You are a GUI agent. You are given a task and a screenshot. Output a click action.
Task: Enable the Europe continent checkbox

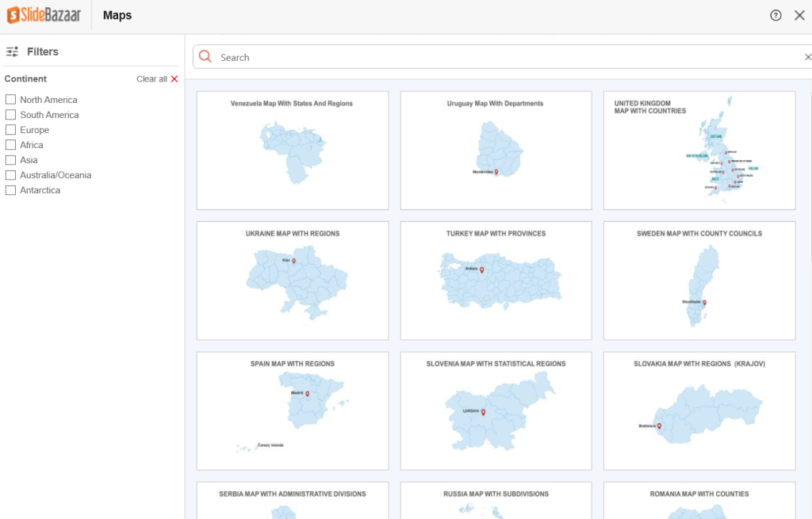[x=11, y=130]
